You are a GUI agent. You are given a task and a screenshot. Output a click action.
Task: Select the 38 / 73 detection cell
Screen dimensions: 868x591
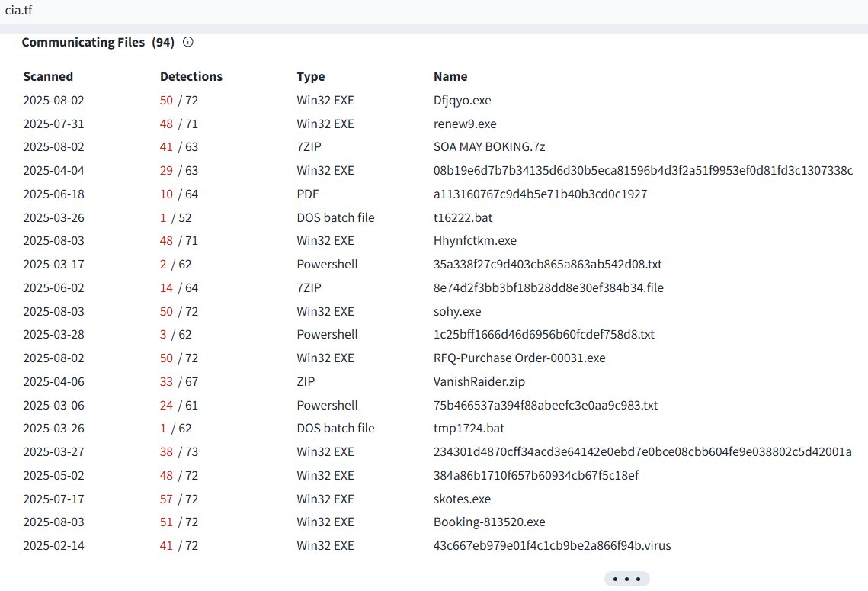[179, 452]
